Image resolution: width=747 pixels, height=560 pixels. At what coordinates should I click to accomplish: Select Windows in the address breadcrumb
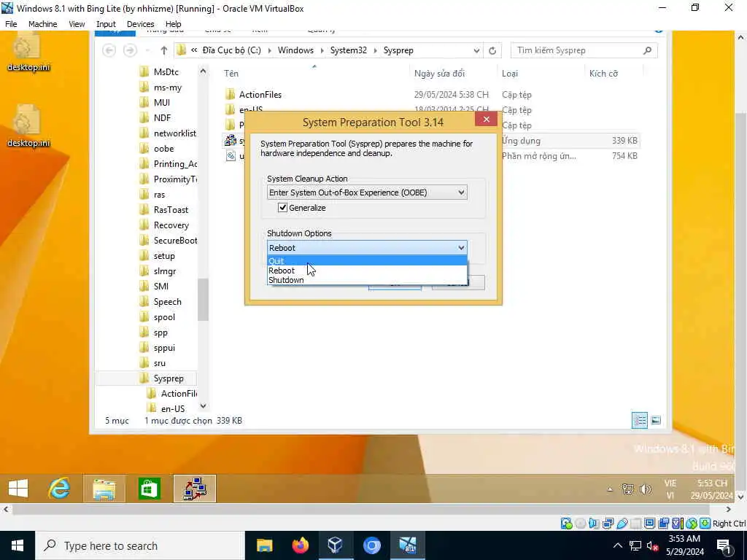pyautogui.click(x=295, y=50)
